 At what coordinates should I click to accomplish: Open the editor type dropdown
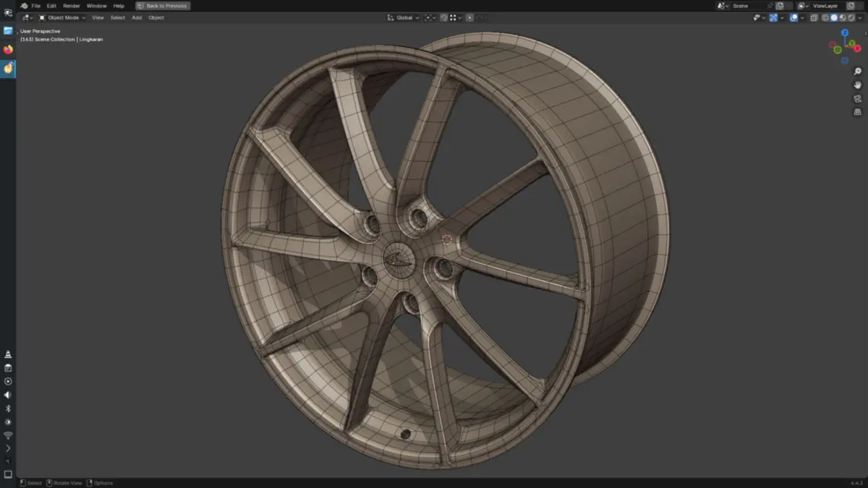[27, 17]
